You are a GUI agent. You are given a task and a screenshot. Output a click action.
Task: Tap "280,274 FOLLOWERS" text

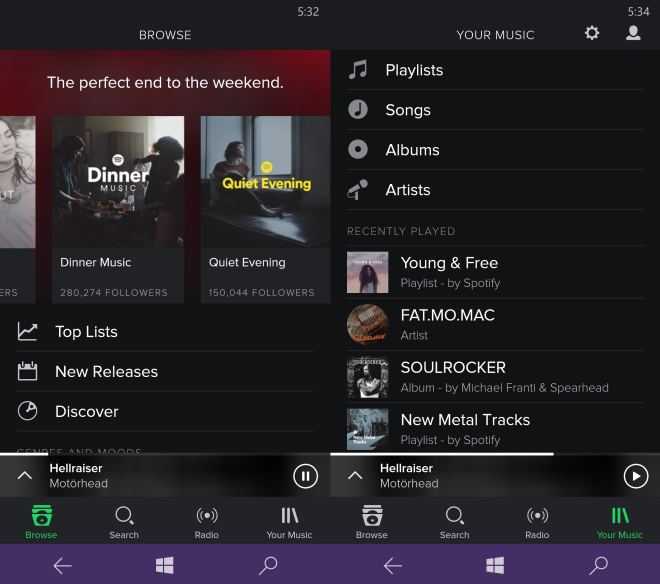(x=114, y=292)
